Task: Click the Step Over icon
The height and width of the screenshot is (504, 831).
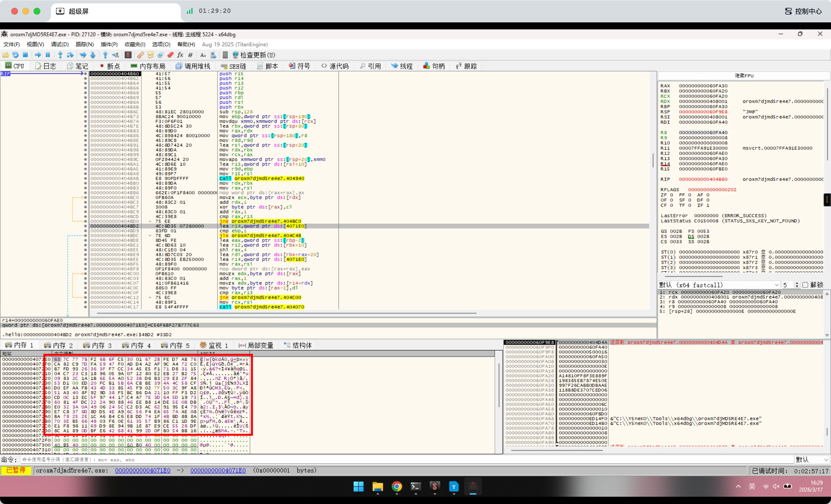Action: (x=70, y=55)
